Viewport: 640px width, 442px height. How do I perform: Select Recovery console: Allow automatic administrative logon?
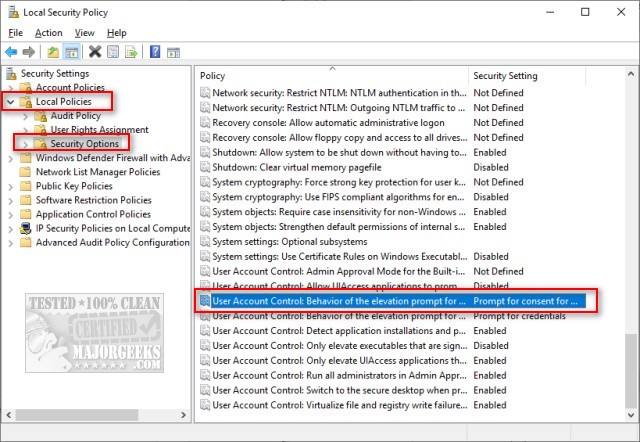[328, 123]
